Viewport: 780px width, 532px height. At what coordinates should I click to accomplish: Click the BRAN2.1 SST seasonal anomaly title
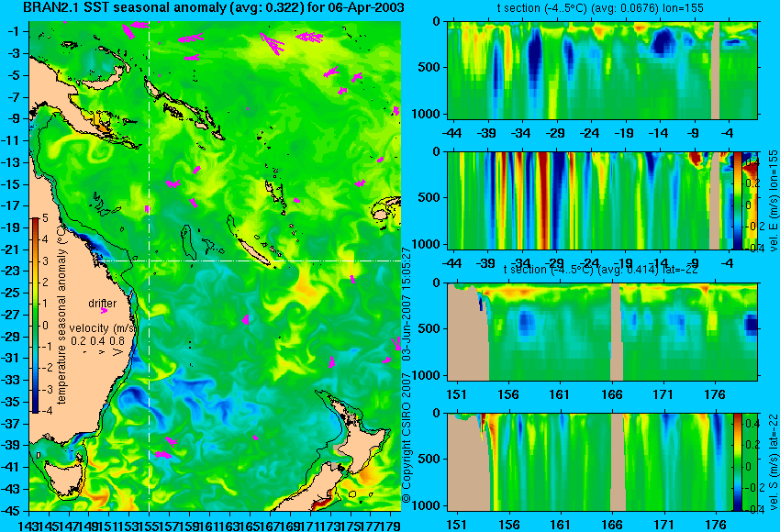(214, 7)
